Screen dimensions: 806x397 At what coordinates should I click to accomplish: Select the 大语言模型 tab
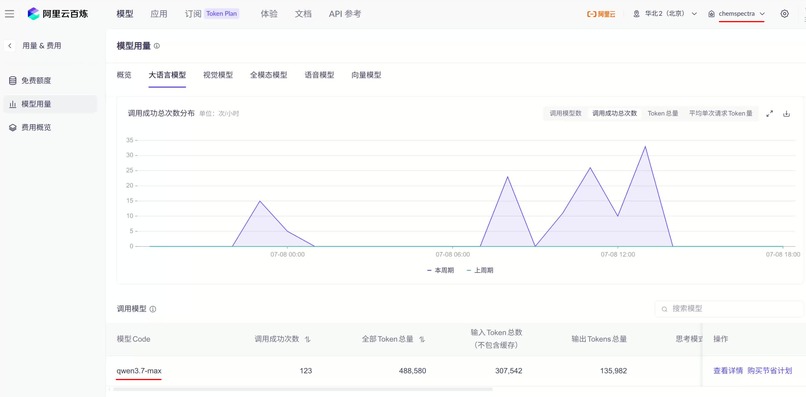click(167, 75)
